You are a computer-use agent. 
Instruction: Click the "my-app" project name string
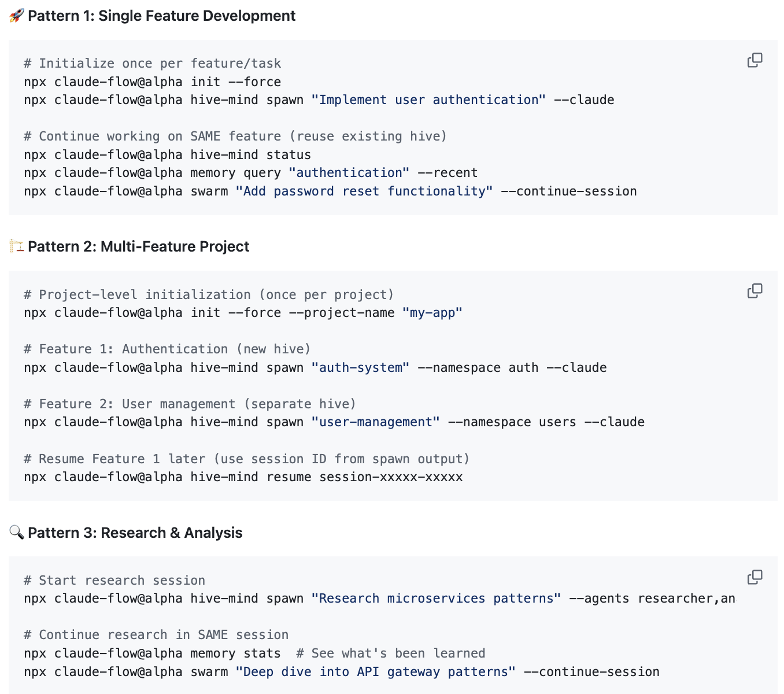[432, 313]
